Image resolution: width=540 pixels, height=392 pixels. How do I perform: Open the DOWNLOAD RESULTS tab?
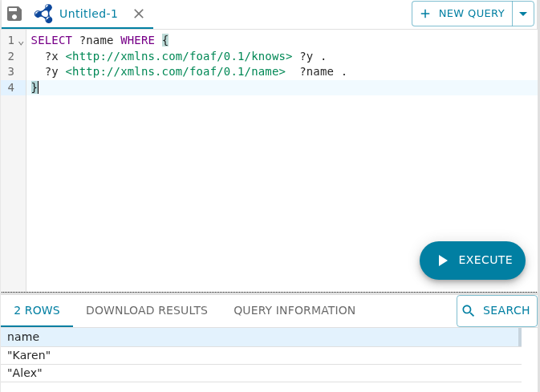coord(147,310)
